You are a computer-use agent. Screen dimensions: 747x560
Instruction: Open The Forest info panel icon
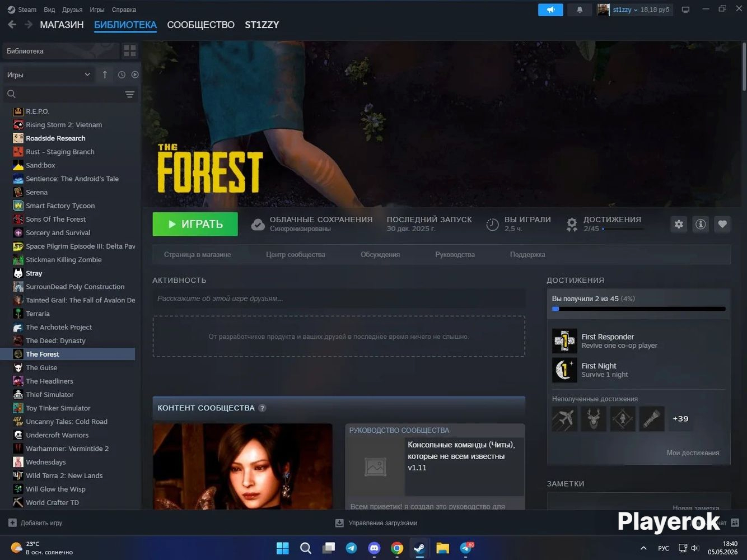pos(701,224)
